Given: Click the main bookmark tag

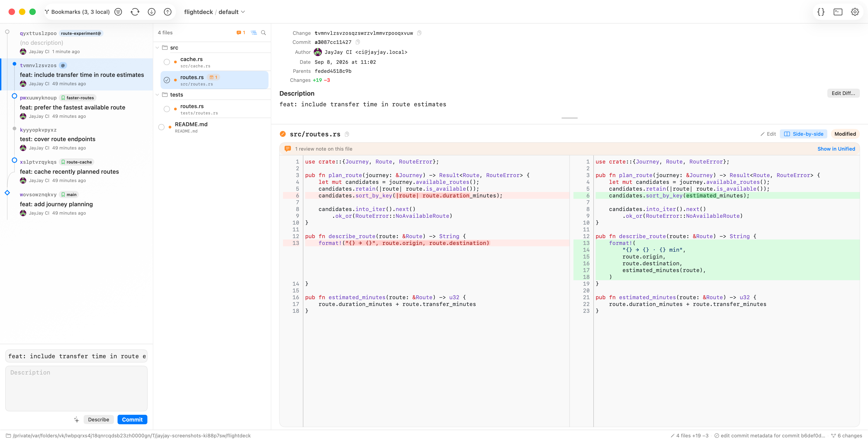Looking at the screenshot, I should pyautogui.click(x=69, y=194).
